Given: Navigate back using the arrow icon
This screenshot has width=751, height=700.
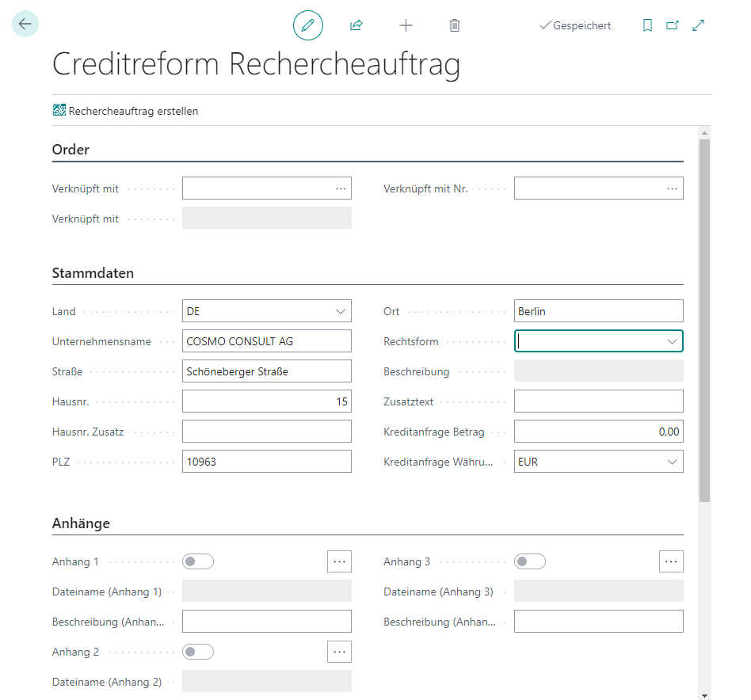Looking at the screenshot, I should 25,24.
